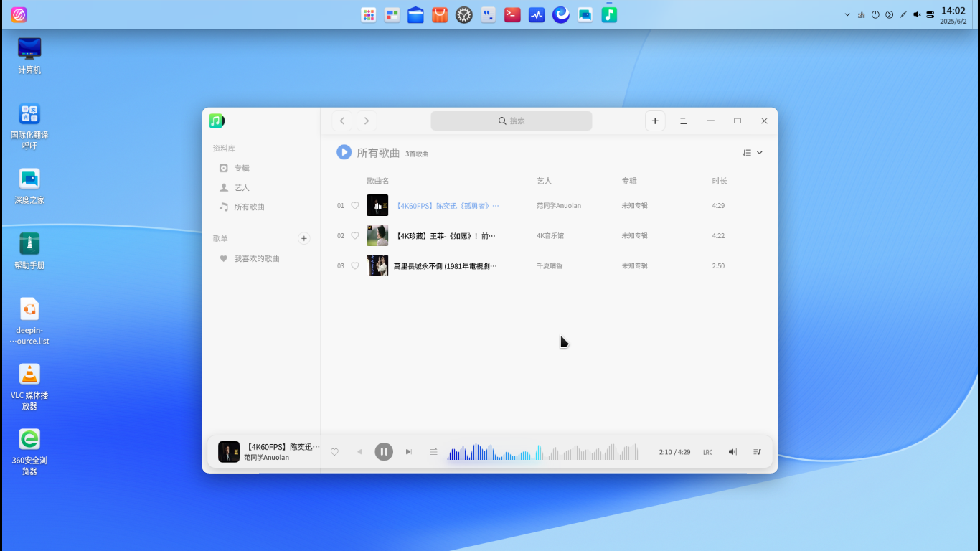Seek within the waveform progress bar
The image size is (980, 551).
543,452
